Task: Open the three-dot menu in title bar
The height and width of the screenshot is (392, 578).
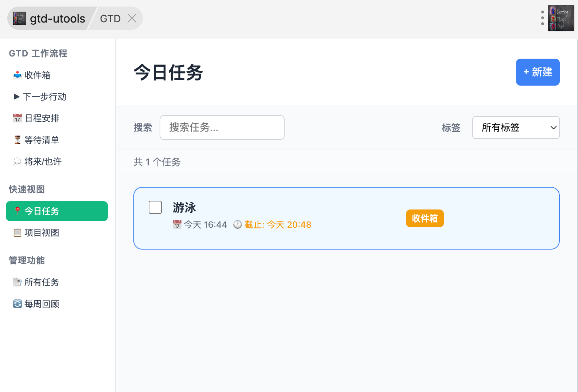Action: tap(542, 18)
